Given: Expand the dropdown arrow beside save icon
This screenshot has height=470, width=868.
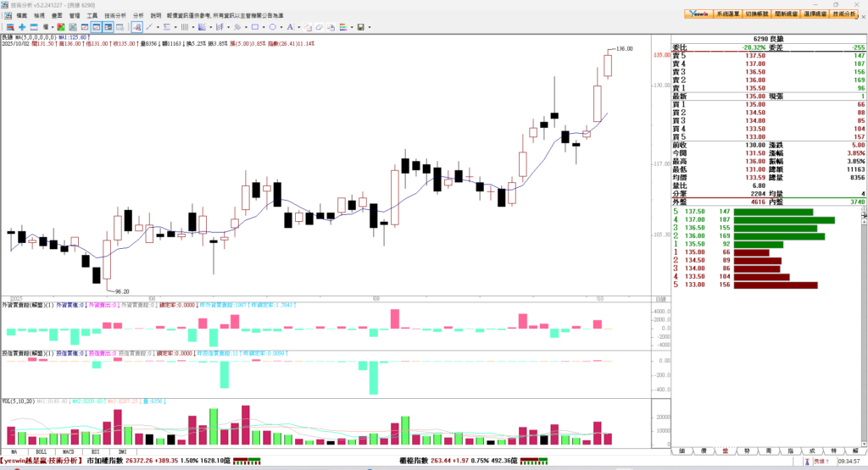Looking at the screenshot, I should [x=370, y=27].
